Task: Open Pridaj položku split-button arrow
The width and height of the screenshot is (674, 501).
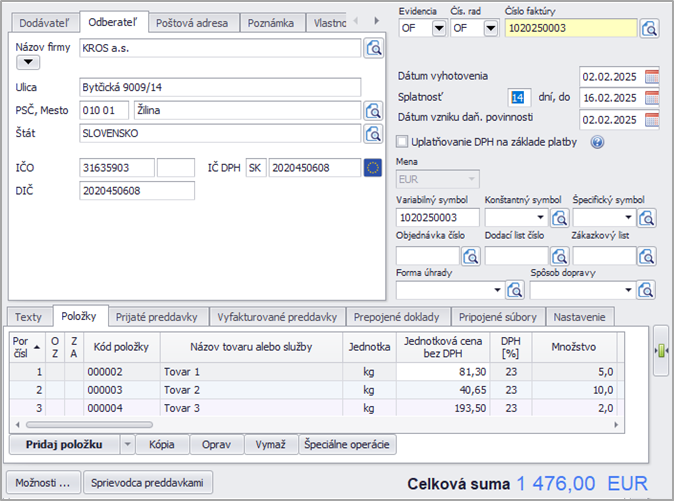Action: click(127, 444)
